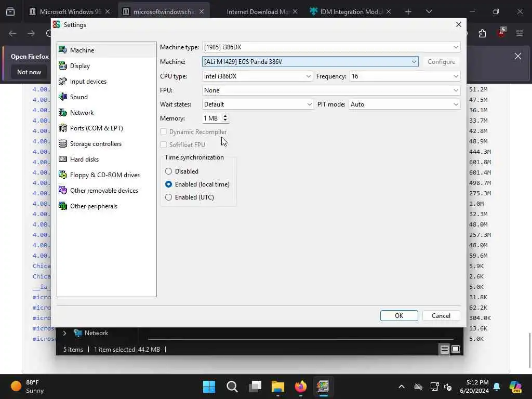Open the Ports (COM & LPT) icon
Screen dimensions: 532x399
pos(63,128)
